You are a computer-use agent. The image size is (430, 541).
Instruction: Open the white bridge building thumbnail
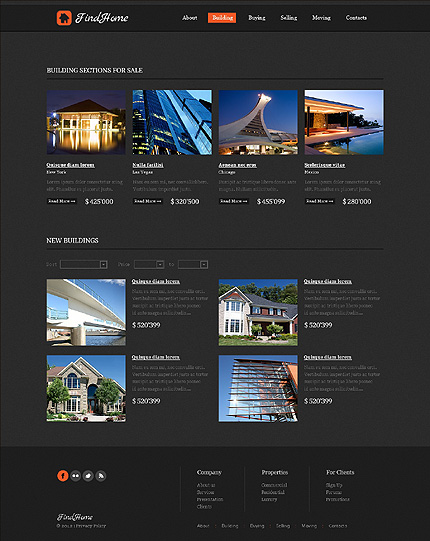pos(86,312)
